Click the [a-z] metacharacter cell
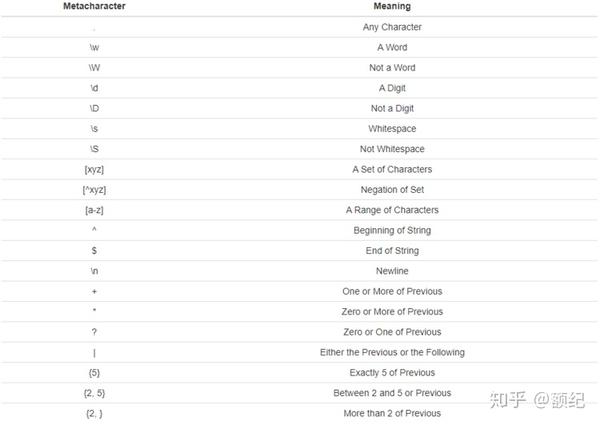The image size is (600, 425). [x=93, y=210]
